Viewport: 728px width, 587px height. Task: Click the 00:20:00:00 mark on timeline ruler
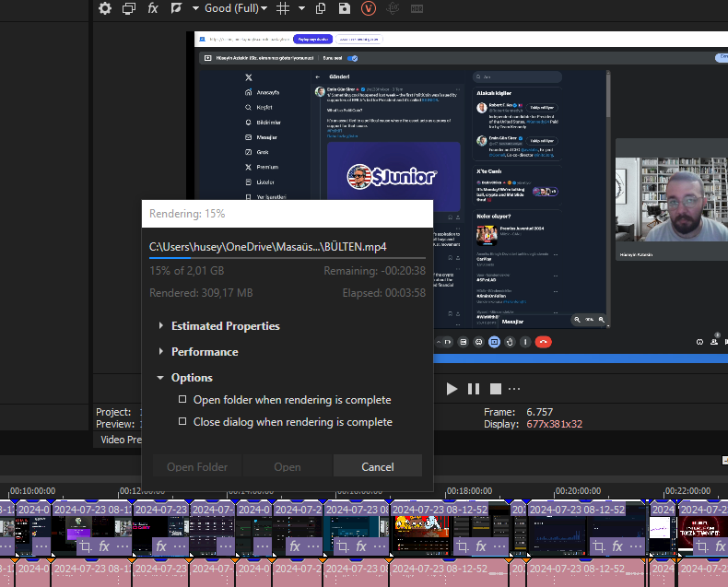coord(578,491)
